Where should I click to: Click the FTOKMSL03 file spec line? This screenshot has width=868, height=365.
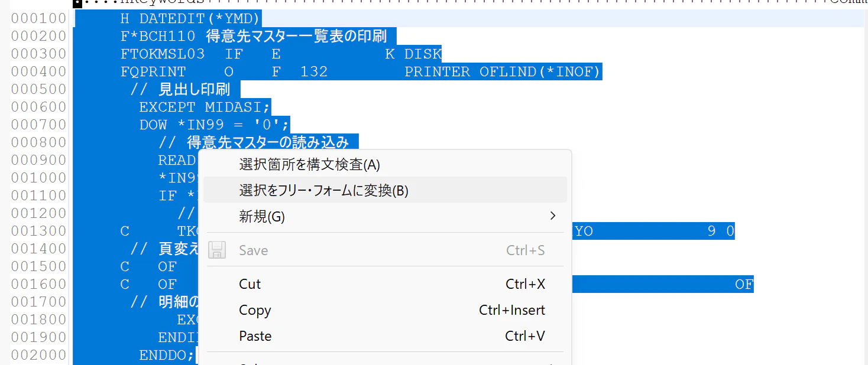(281, 54)
